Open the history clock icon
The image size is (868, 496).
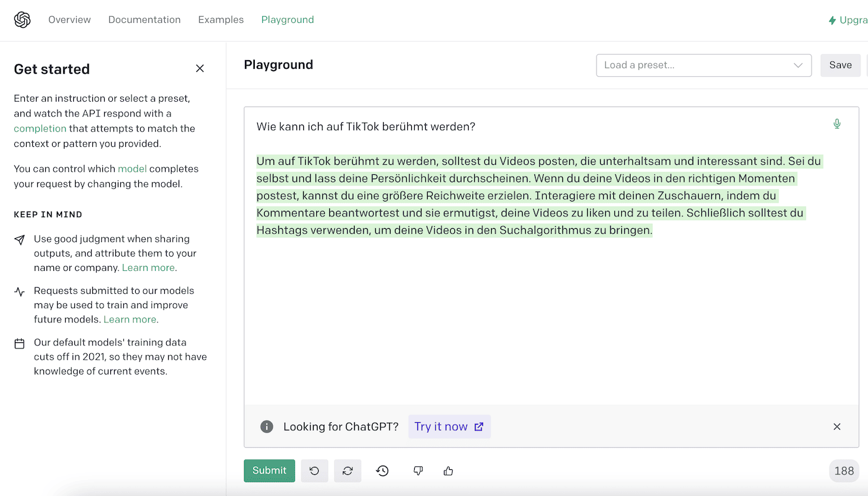(x=383, y=471)
